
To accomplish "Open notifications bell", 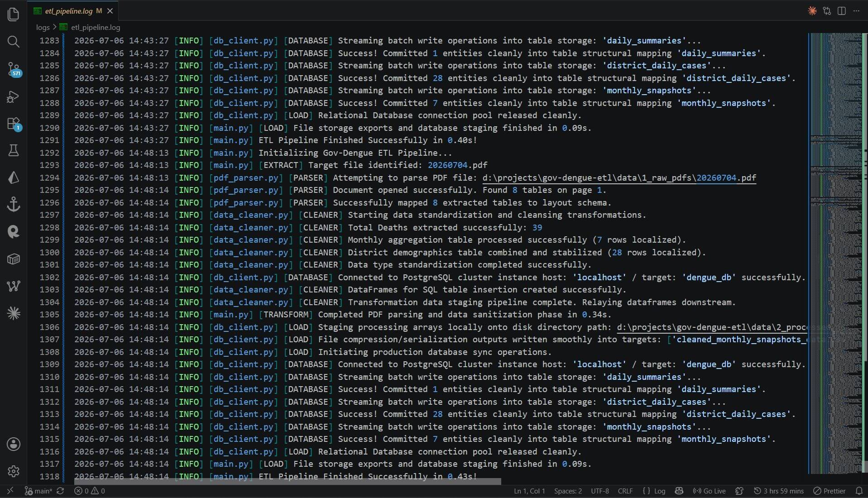I will coord(859,491).
